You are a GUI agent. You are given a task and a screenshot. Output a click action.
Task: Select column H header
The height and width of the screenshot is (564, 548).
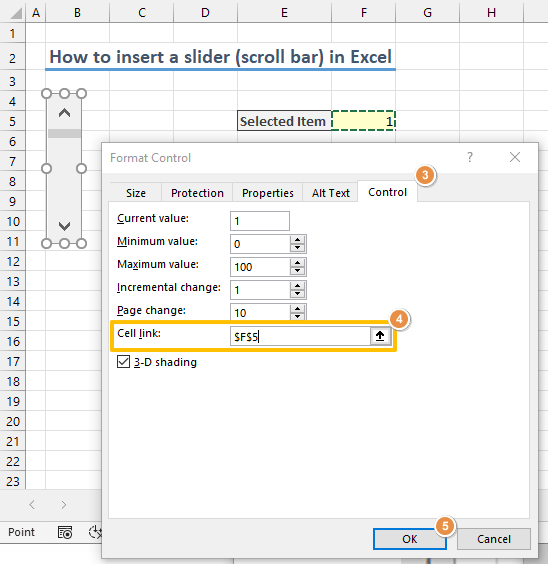[491, 12]
